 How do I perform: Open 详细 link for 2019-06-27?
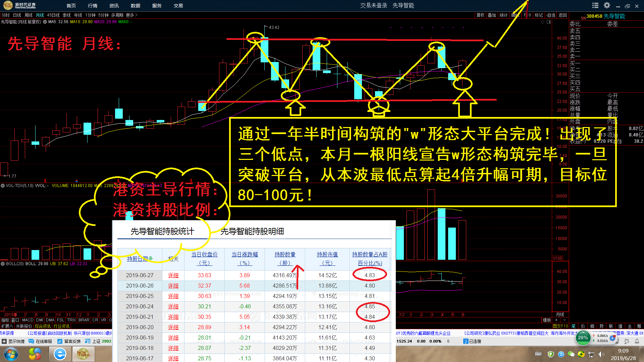tap(173, 275)
